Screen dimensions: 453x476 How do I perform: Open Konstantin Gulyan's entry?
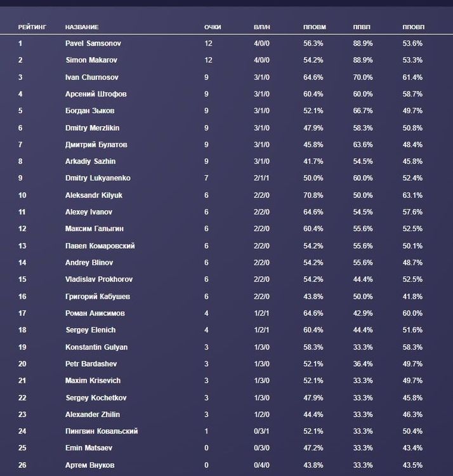tap(96, 347)
